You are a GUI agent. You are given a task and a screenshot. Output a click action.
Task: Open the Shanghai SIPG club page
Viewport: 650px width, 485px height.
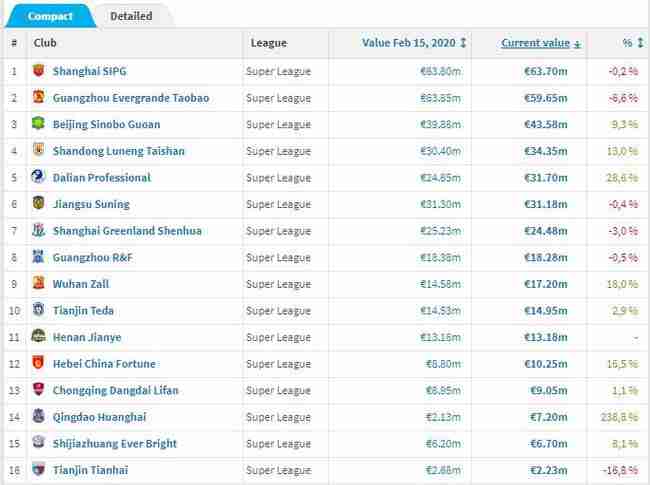point(90,71)
